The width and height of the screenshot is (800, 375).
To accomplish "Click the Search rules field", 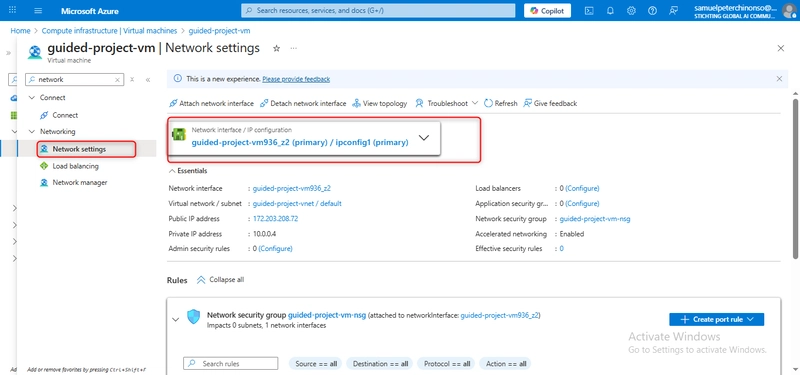I will (231, 364).
